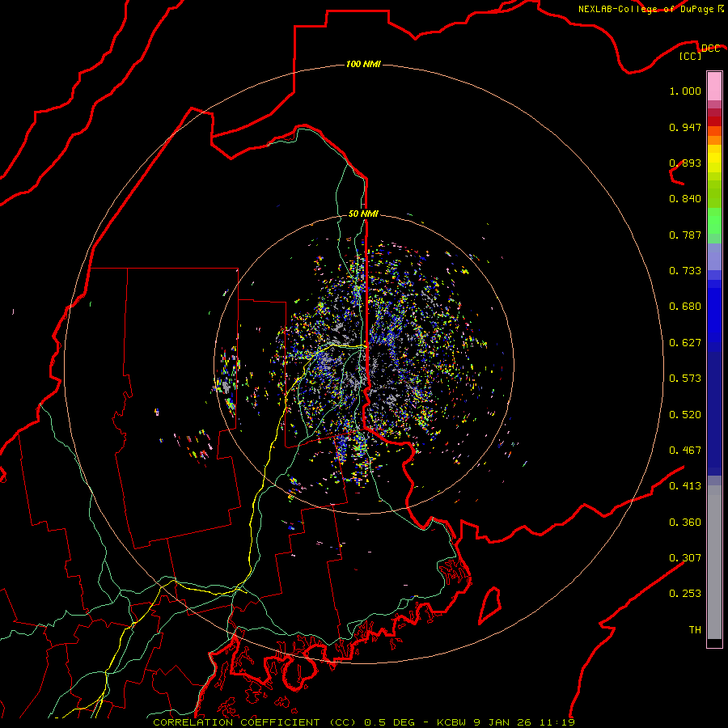Click the 0.627 scale value
Image resolution: width=728 pixels, height=728 pixels.
(x=685, y=343)
